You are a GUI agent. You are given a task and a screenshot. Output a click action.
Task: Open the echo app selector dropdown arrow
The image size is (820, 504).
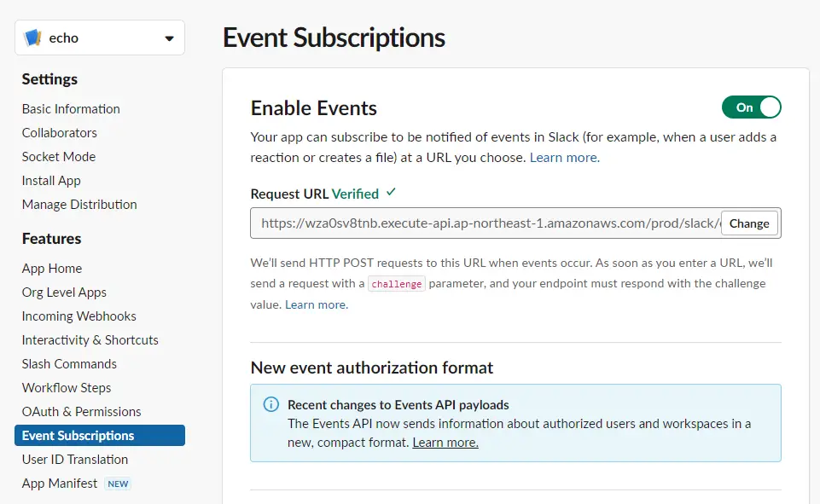tap(169, 38)
